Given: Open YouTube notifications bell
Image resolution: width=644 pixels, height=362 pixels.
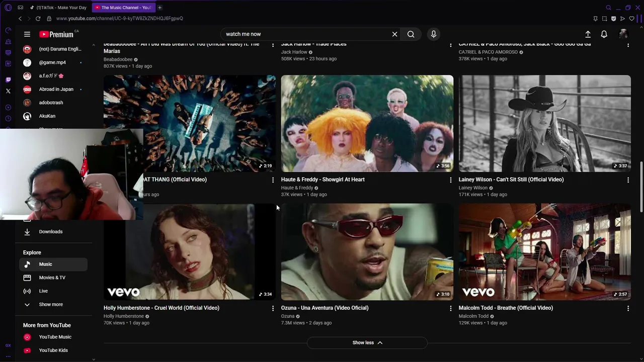Looking at the screenshot, I should pyautogui.click(x=604, y=34).
